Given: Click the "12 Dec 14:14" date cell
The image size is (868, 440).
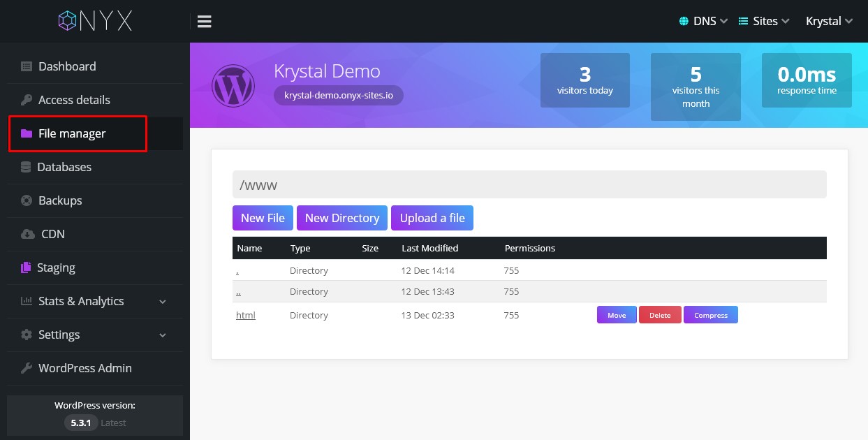Looking at the screenshot, I should point(428,270).
